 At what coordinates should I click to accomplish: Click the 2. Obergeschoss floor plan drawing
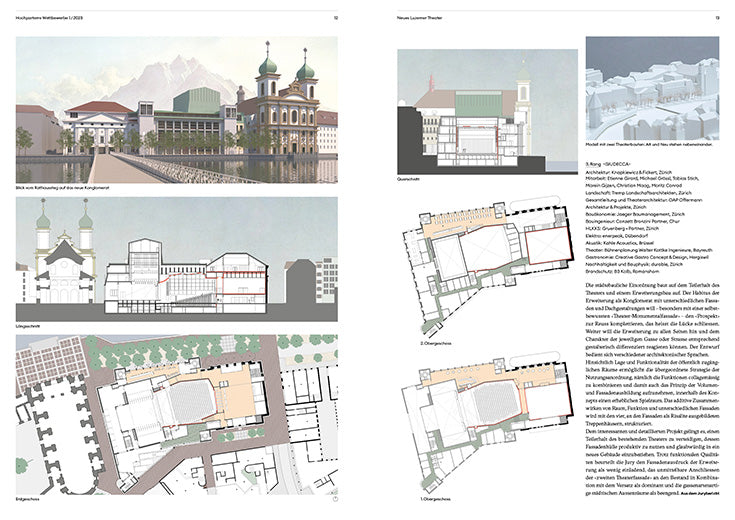[488, 268]
